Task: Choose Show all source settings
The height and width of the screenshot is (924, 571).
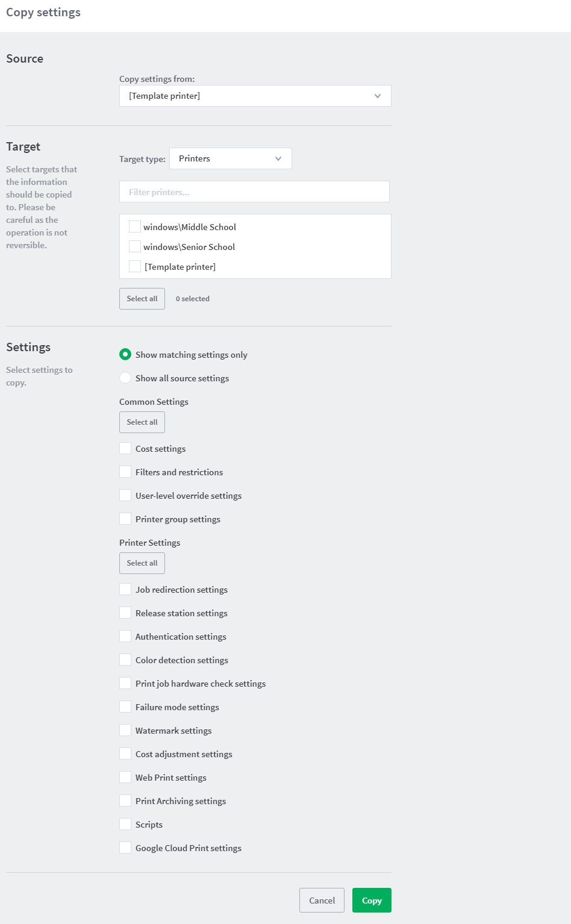Action: [x=125, y=378]
